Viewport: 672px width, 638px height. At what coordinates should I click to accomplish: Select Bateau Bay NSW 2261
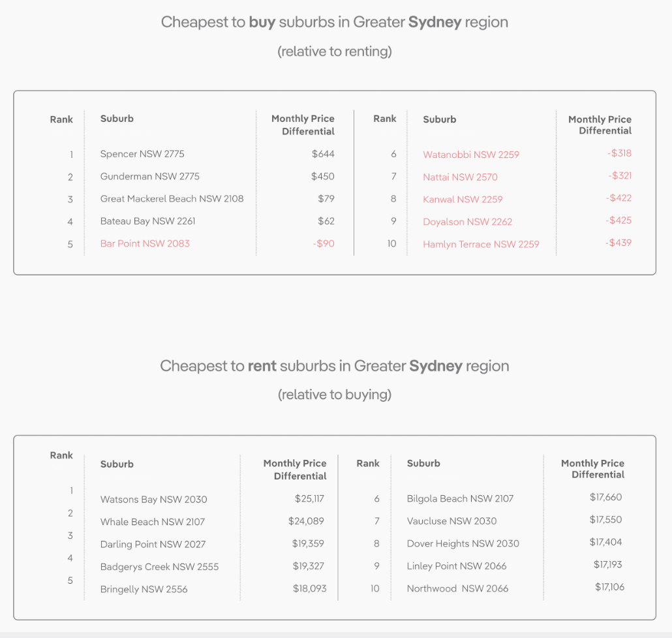pos(148,221)
